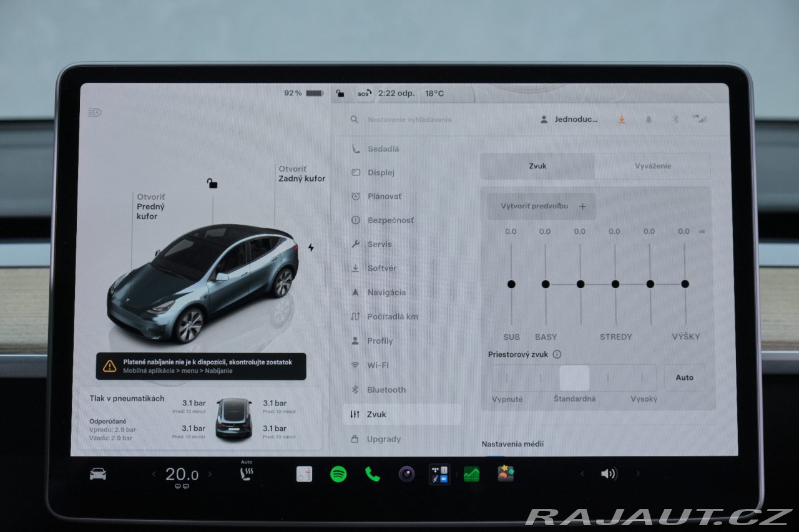Open the Spotify app in the dock

[338, 474]
